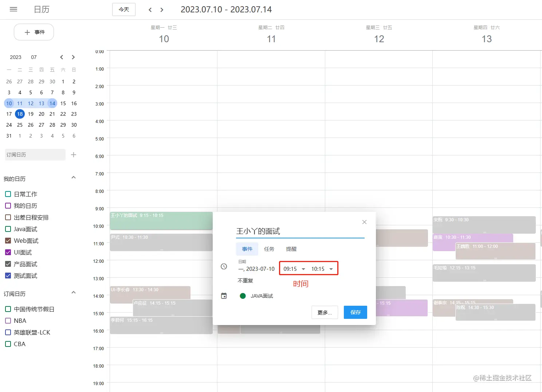
Task: Click the 订阅日历 search input
Action: [35, 155]
